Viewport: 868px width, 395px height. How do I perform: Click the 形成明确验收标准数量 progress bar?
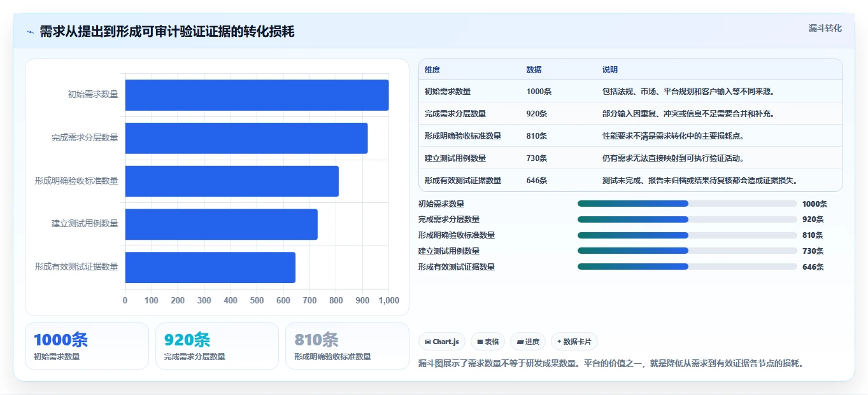687,235
